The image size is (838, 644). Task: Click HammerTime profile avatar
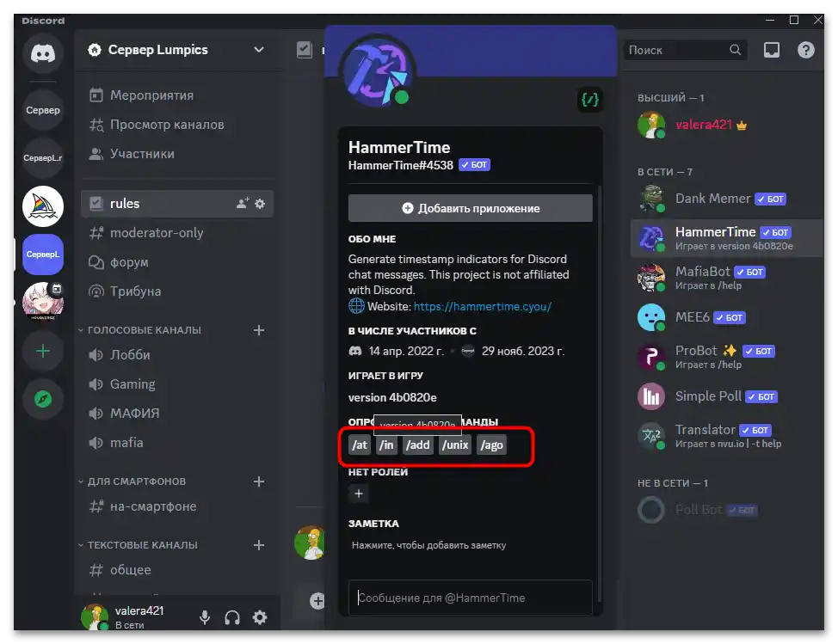(377, 71)
